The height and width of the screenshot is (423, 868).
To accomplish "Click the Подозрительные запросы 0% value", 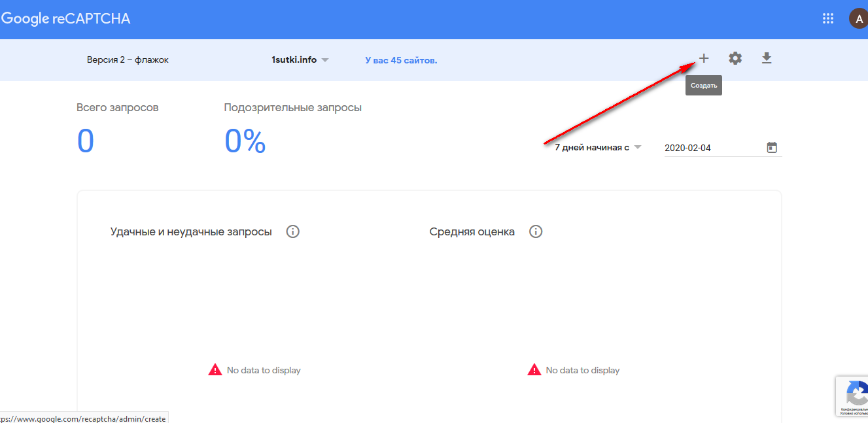I will (x=245, y=141).
